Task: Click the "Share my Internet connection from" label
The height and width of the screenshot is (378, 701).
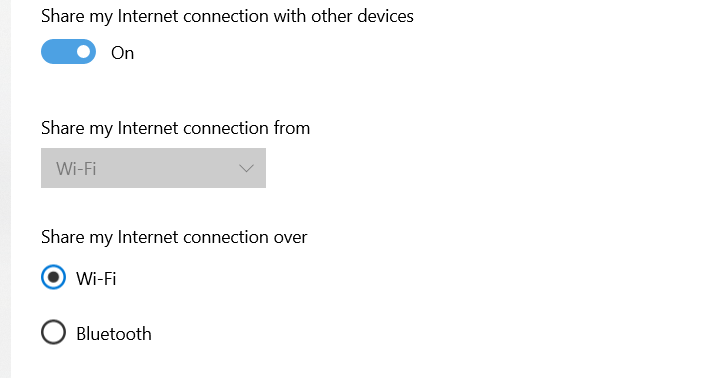Action: [175, 129]
